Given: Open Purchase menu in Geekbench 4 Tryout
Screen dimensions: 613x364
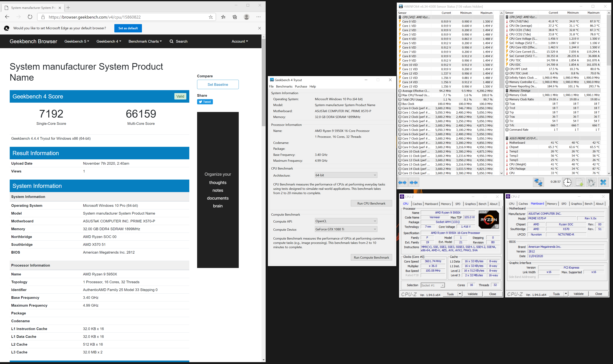Looking at the screenshot, I should (x=301, y=86).
